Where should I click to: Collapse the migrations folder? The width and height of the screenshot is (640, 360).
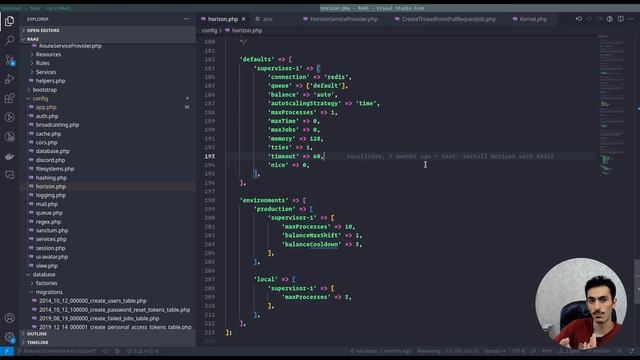(x=49, y=292)
